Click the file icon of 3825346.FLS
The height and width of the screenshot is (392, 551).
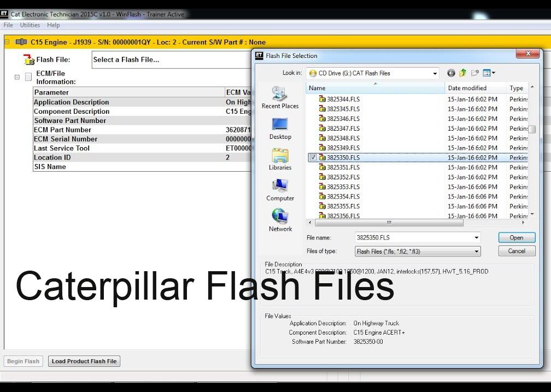pyautogui.click(x=322, y=119)
